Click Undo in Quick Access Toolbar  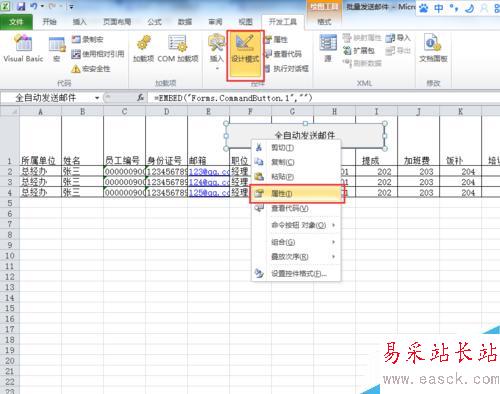coord(34,6)
